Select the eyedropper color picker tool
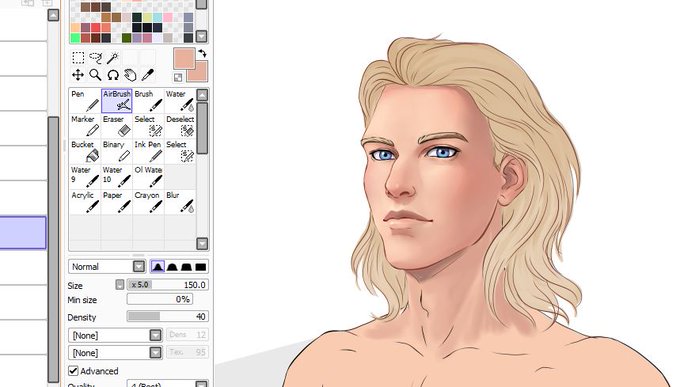Image resolution: width=680 pixels, height=387 pixels. (x=148, y=75)
